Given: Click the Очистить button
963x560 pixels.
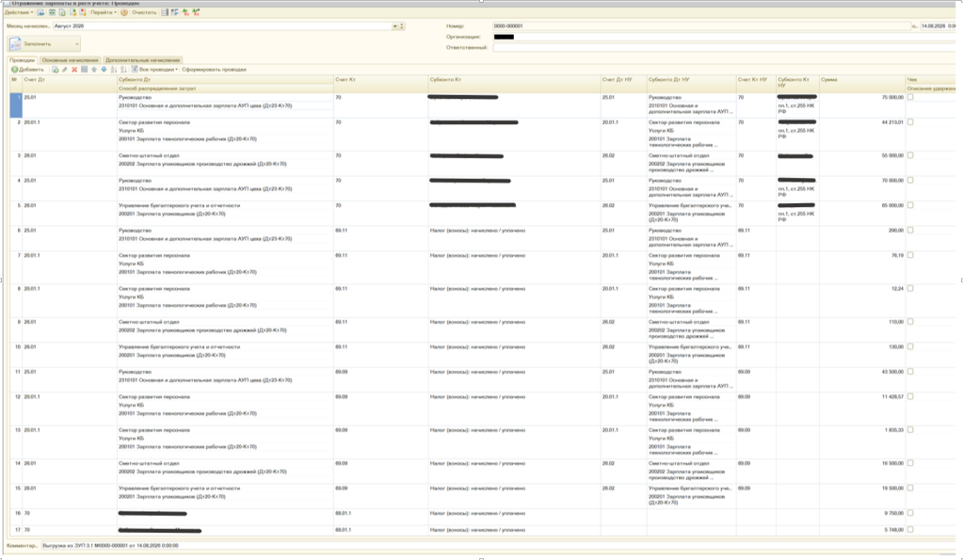Looking at the screenshot, I should (144, 12).
